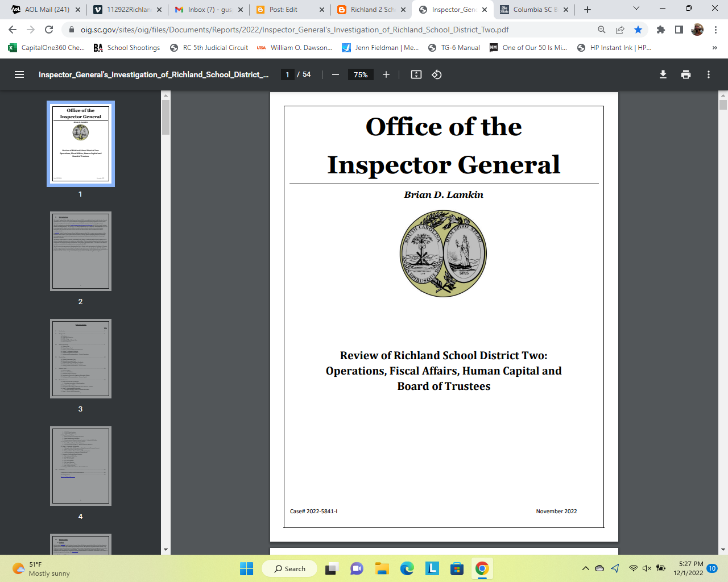Open Chrome three-dot menu

point(715,30)
